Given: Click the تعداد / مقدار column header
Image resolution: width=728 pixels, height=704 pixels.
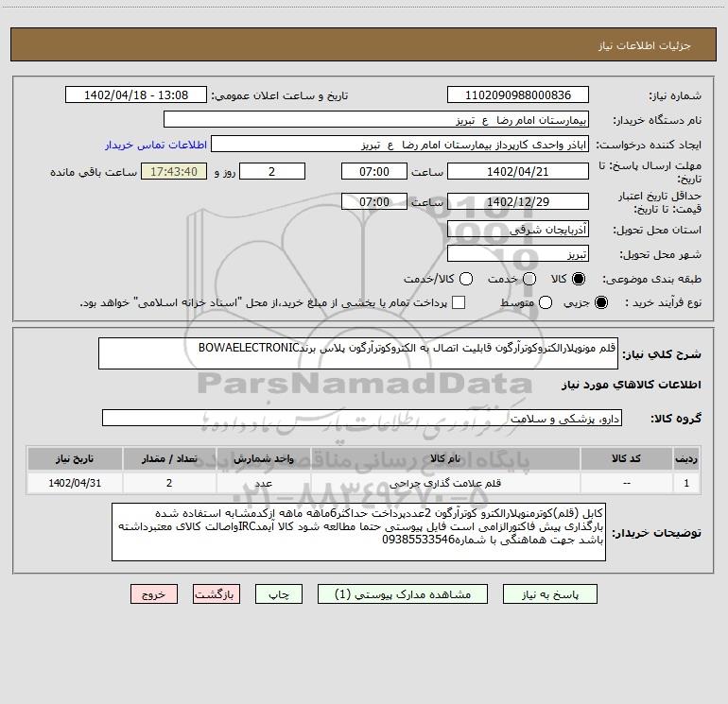Looking at the screenshot, I should click(169, 459).
